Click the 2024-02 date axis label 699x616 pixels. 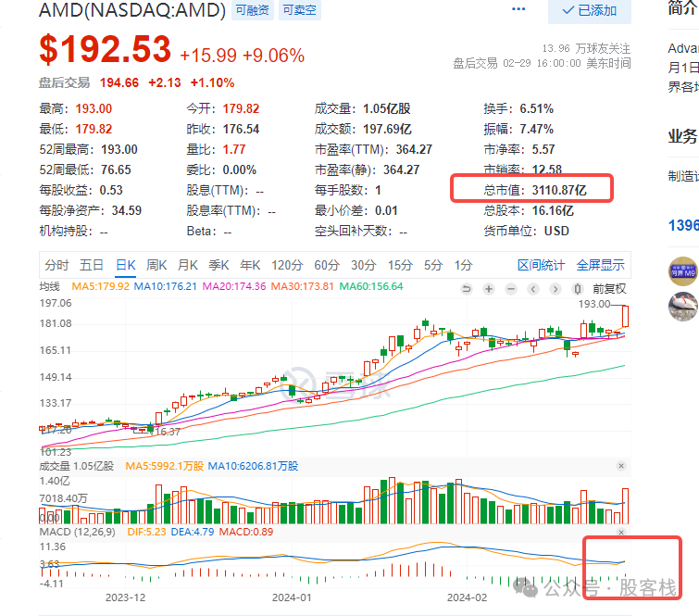467,597
